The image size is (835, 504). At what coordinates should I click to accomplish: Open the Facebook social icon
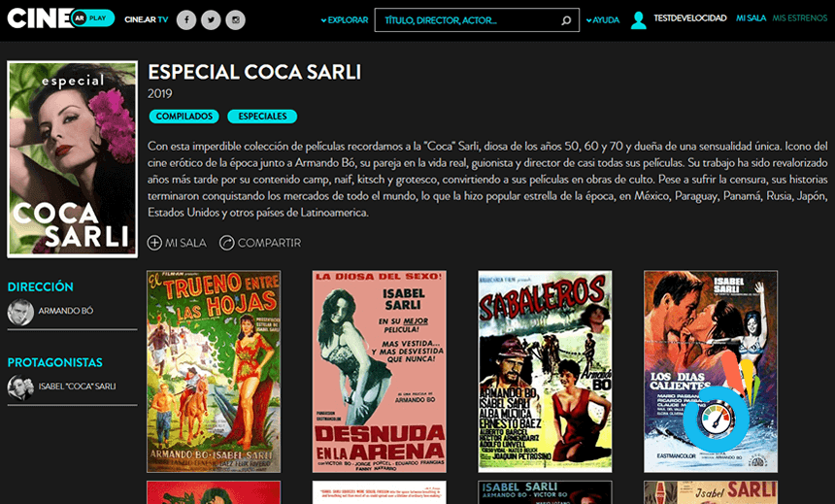pyautogui.click(x=186, y=20)
